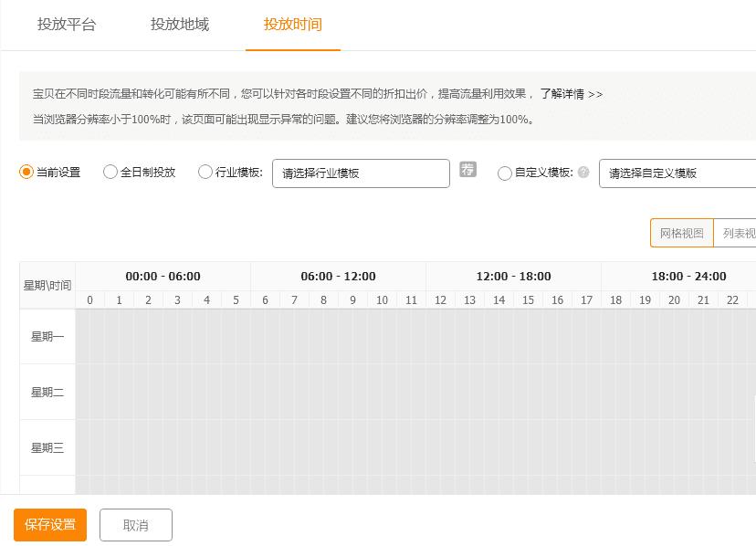Viewport: 756px width, 546px height.
Task: Select the 网格视图 view toggle
Action: click(679, 233)
